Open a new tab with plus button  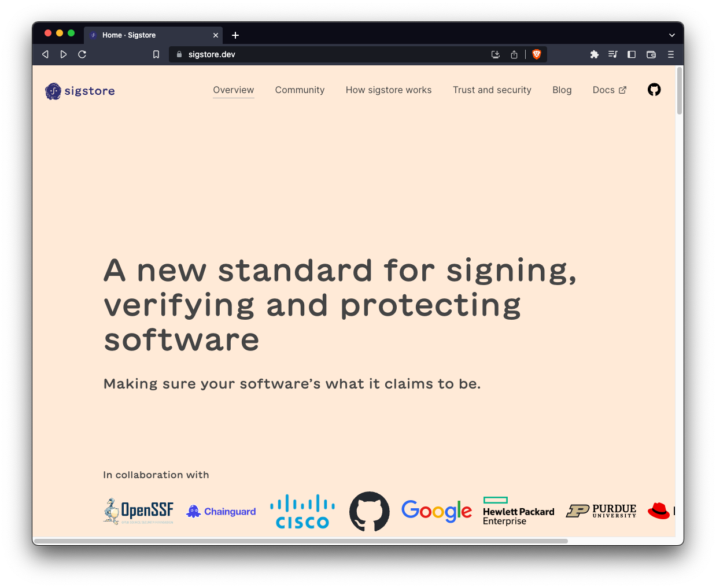[235, 35]
